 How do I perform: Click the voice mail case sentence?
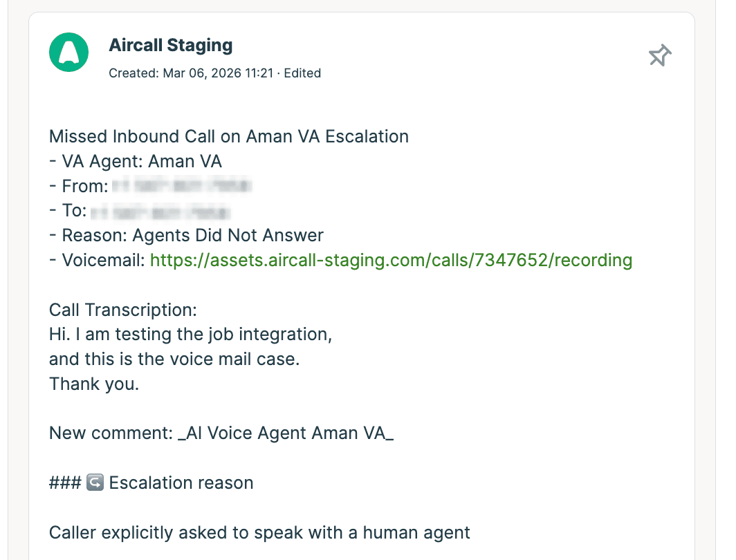click(174, 360)
